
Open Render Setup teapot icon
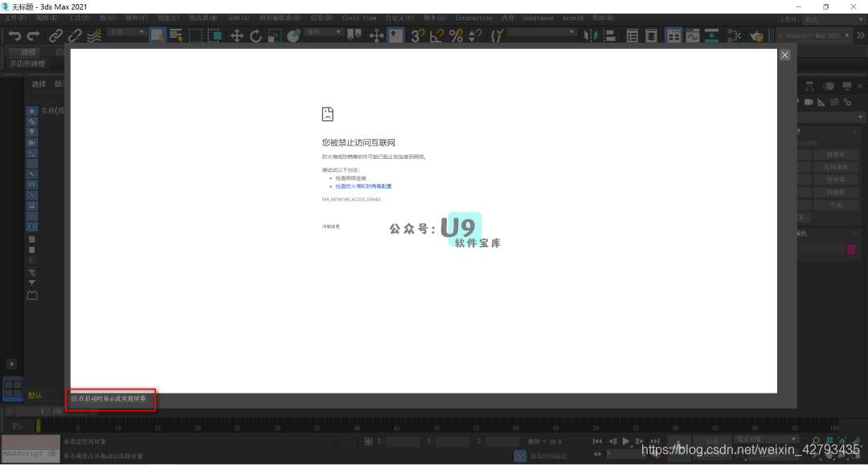[756, 35]
